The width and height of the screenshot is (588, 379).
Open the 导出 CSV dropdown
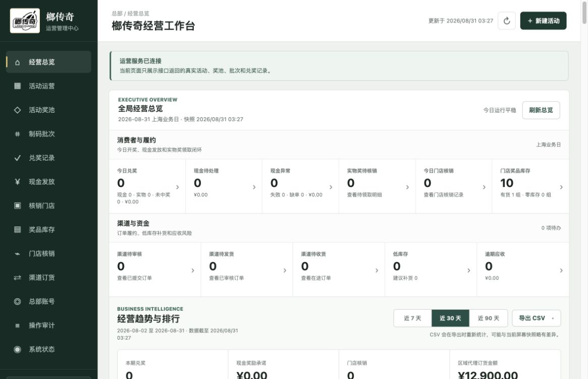(536, 318)
